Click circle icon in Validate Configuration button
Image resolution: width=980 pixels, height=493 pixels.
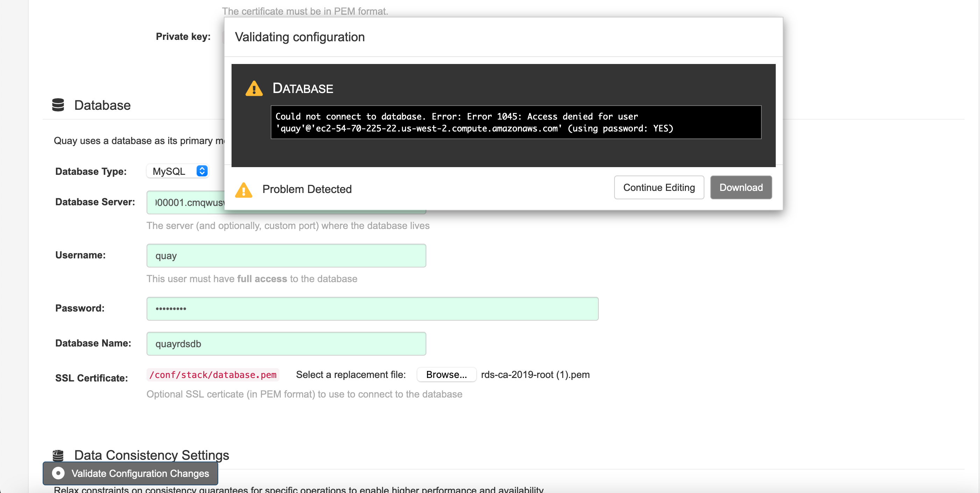point(58,473)
